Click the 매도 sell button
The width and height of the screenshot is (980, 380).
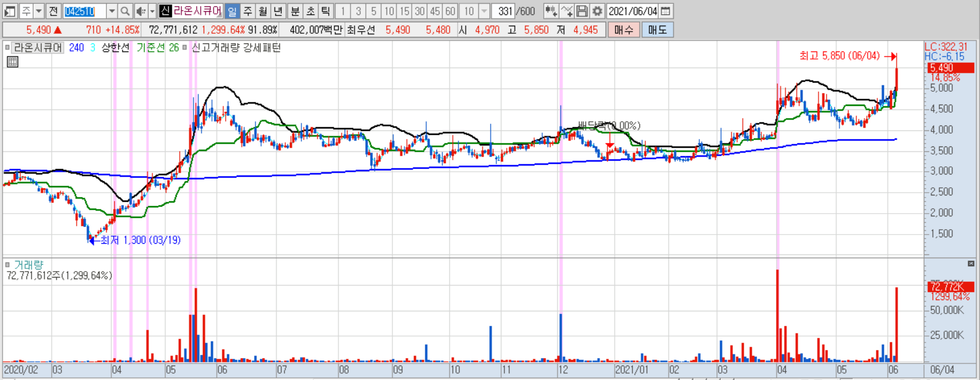657,30
